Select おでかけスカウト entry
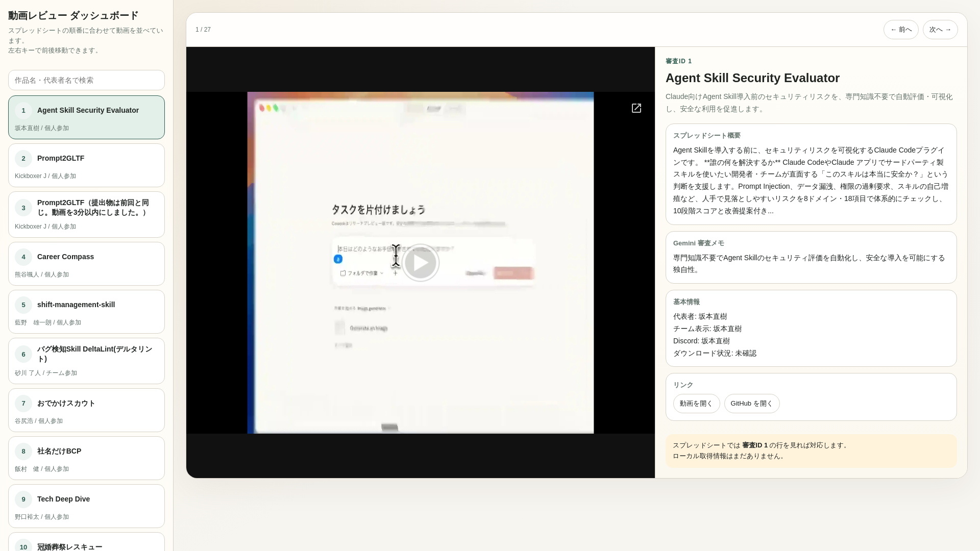The width and height of the screenshot is (980, 551). coord(86,410)
